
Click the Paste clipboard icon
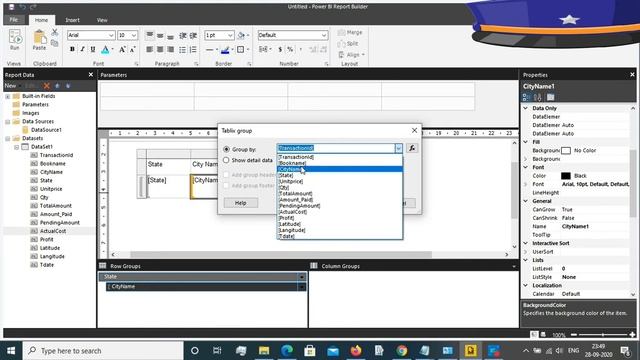point(40,40)
